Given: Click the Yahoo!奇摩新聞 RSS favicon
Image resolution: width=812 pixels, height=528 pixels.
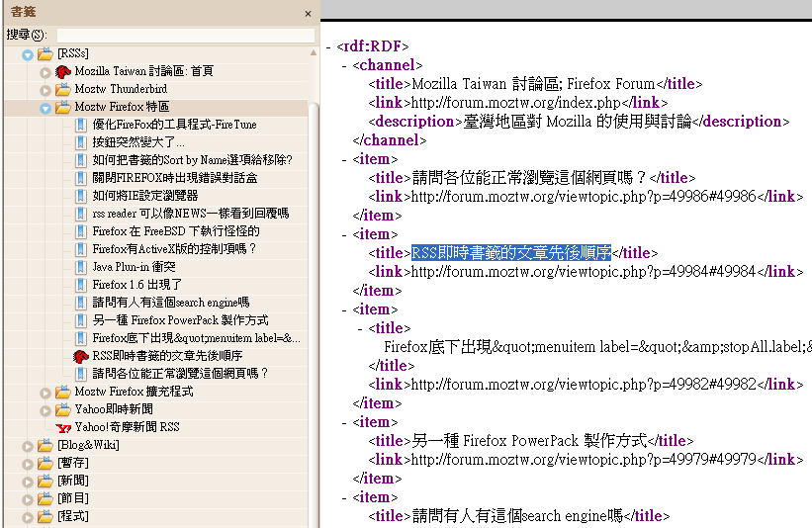Looking at the screenshot, I should [62, 427].
